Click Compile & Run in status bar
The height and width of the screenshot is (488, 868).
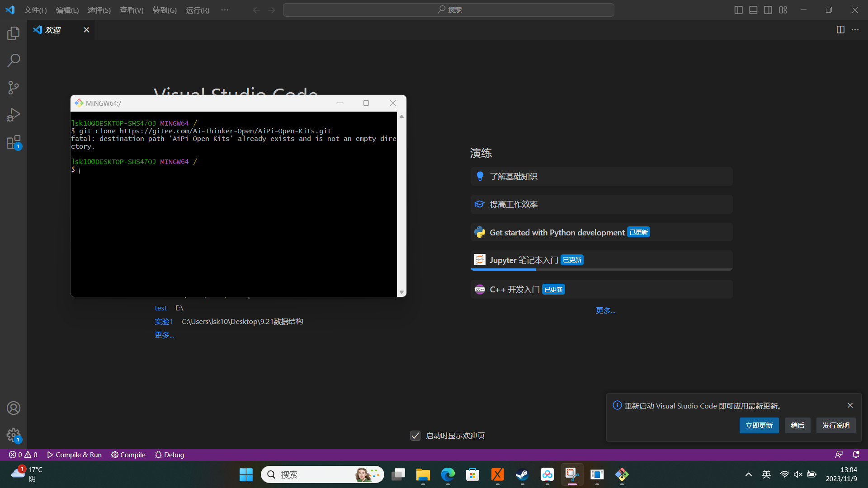(x=74, y=455)
